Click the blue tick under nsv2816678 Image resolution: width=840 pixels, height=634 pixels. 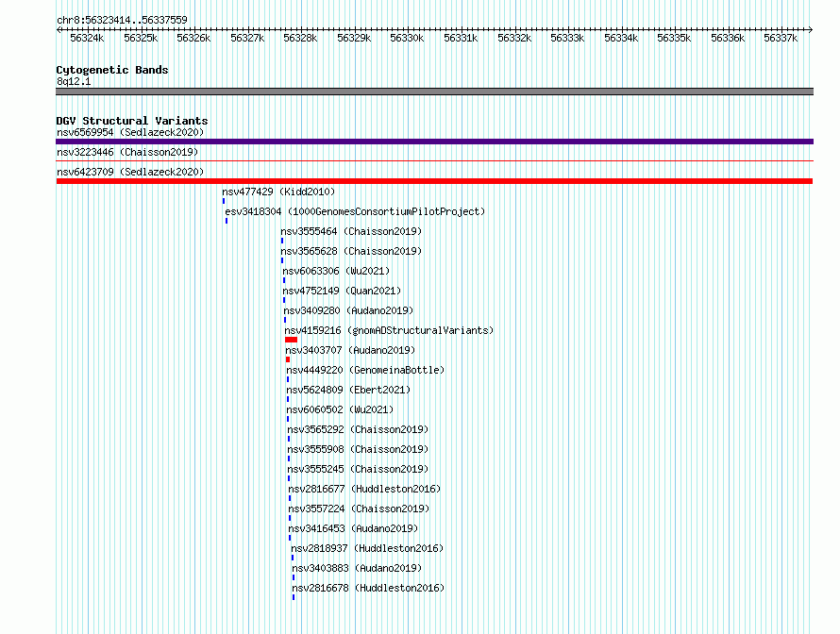293,597
